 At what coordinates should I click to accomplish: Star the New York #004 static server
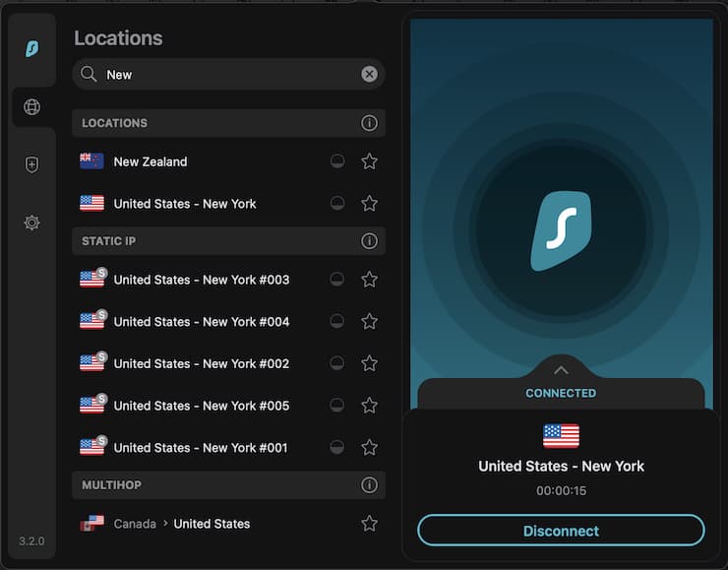[369, 322]
